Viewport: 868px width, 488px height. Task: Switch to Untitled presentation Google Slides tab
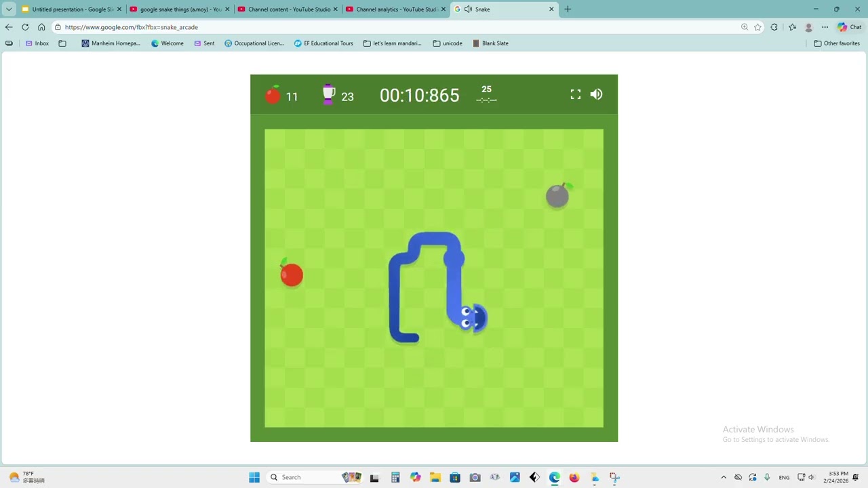point(71,9)
